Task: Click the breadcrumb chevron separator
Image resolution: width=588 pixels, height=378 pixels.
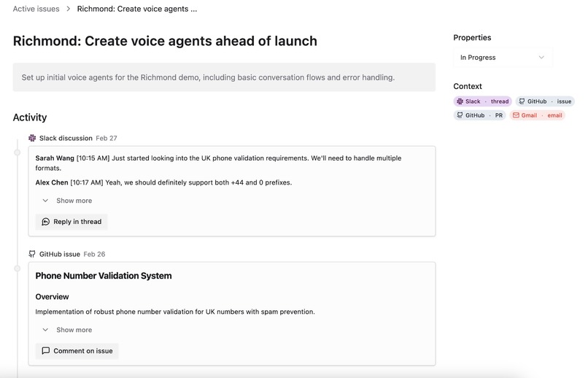Action: 69,9
